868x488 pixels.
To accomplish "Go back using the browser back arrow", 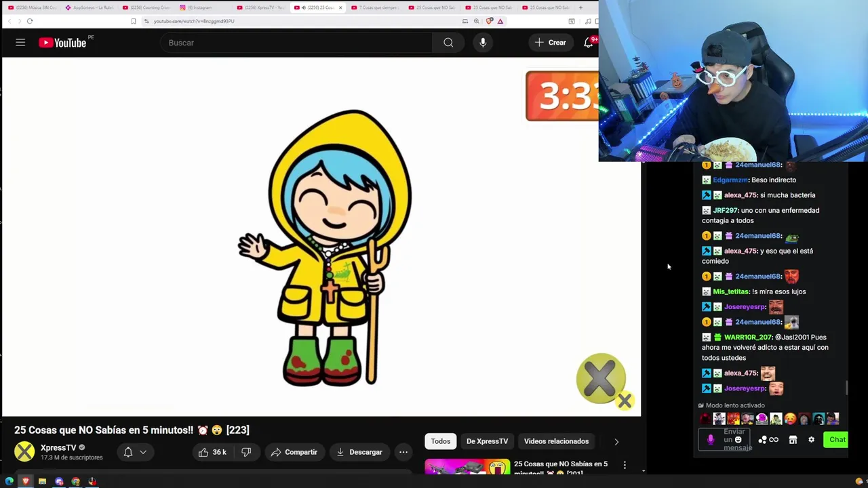I will tap(9, 21).
